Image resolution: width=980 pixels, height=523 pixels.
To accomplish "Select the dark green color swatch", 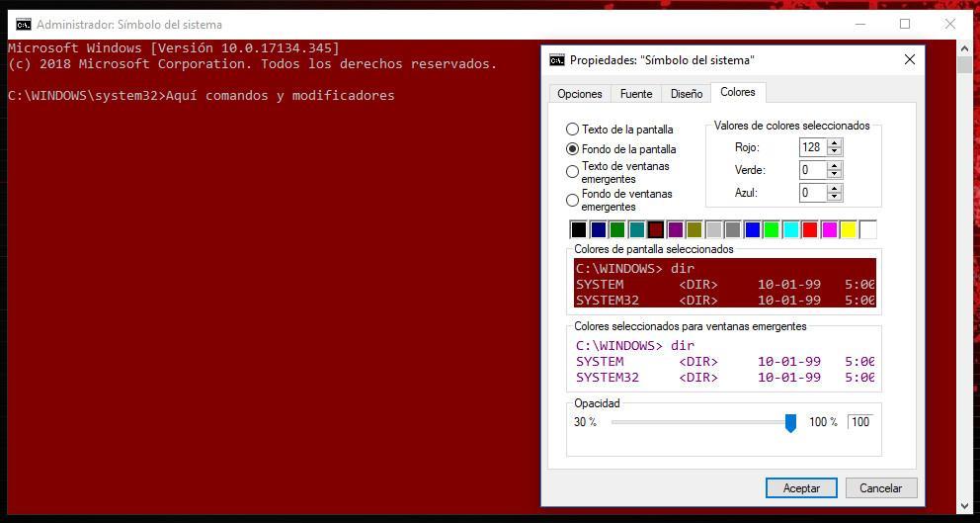I will [x=616, y=229].
